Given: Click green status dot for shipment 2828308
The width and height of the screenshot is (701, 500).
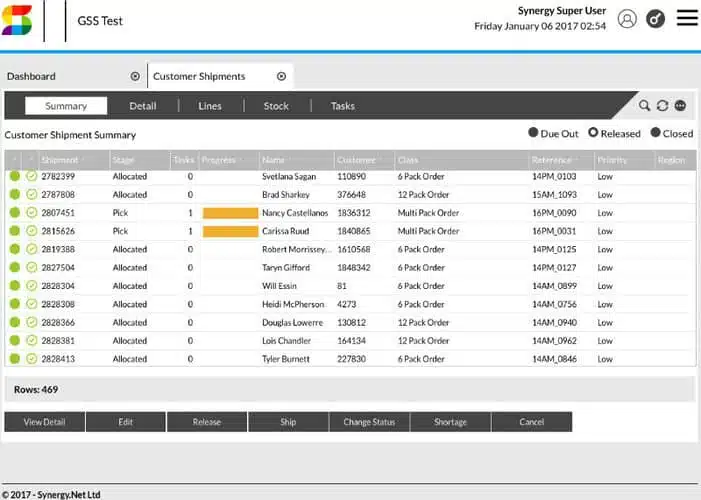Looking at the screenshot, I should tap(15, 304).
